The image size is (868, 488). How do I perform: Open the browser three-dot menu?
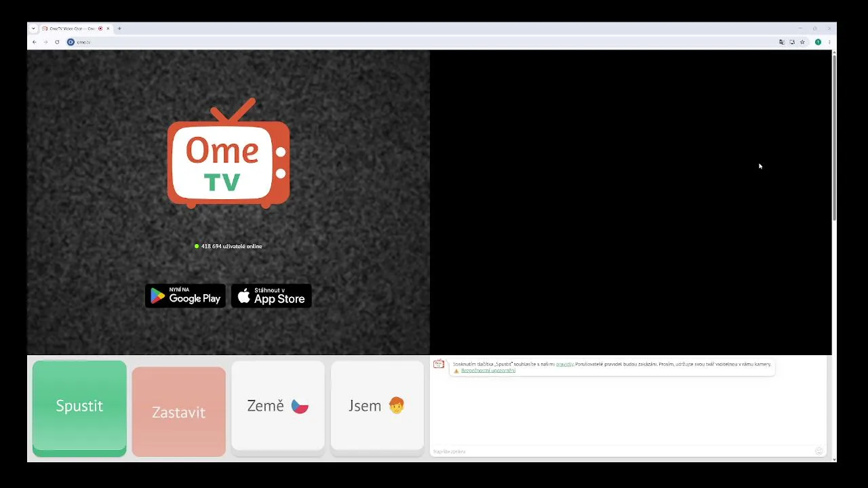coord(829,42)
